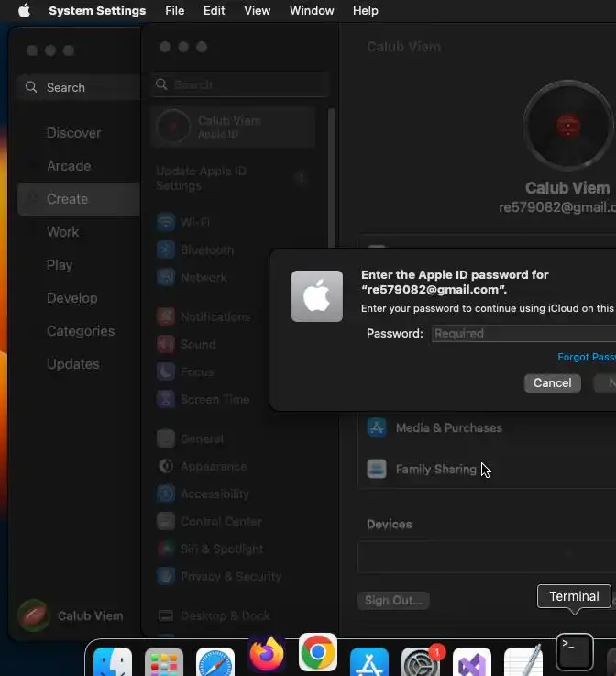Click the System Settings sidebar scrollbar
616x676 pixels.
pyautogui.click(x=332, y=179)
